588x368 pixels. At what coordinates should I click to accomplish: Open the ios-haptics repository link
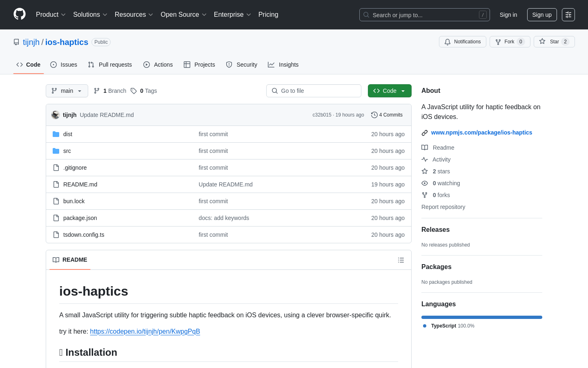pyautogui.click(x=67, y=42)
